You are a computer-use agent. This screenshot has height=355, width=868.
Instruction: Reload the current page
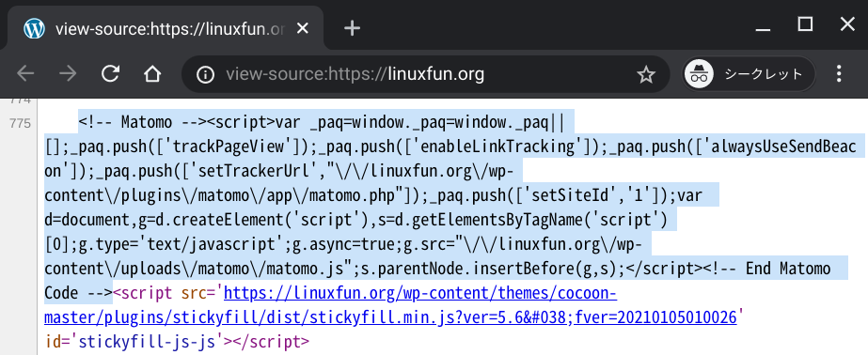coord(110,73)
